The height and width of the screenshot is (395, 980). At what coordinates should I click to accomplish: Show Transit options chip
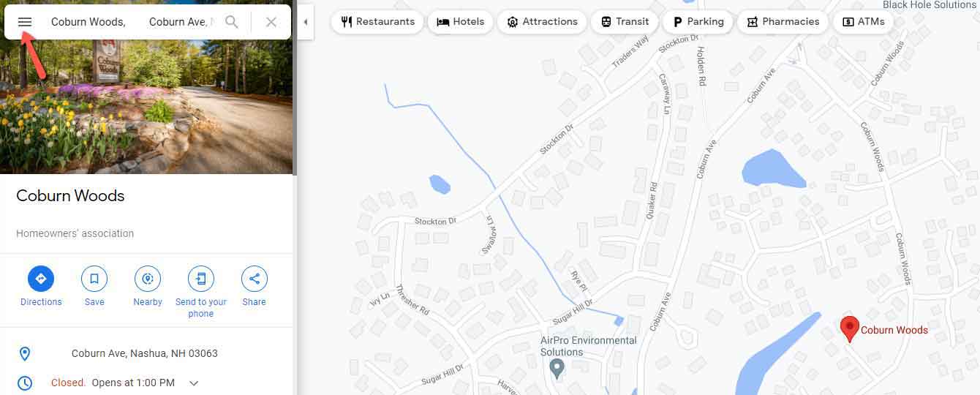(625, 22)
